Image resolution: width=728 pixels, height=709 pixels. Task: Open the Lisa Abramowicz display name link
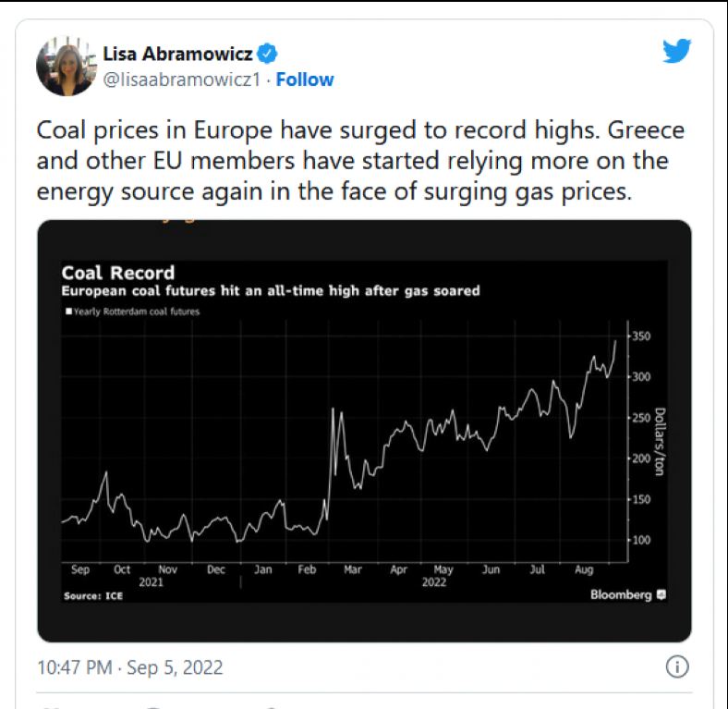[x=177, y=54]
